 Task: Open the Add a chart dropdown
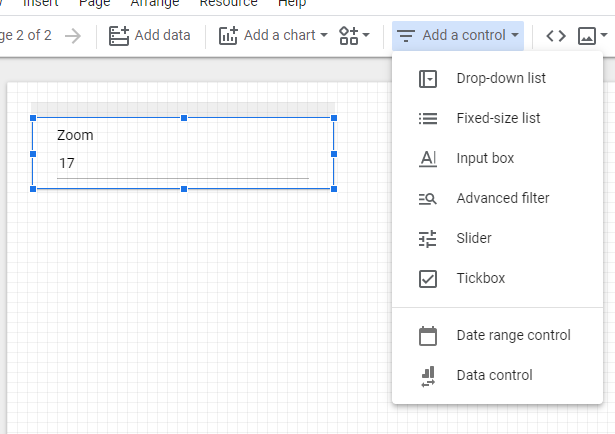pyautogui.click(x=273, y=36)
